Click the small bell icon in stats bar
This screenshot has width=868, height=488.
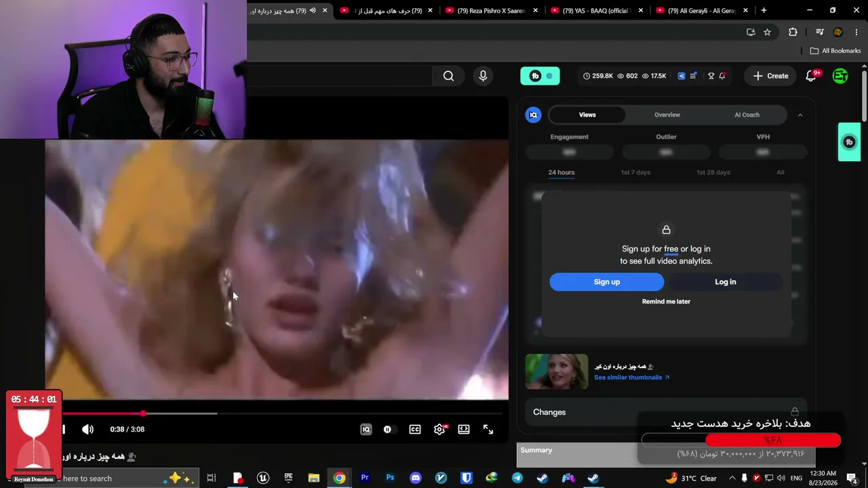pyautogui.click(x=722, y=76)
